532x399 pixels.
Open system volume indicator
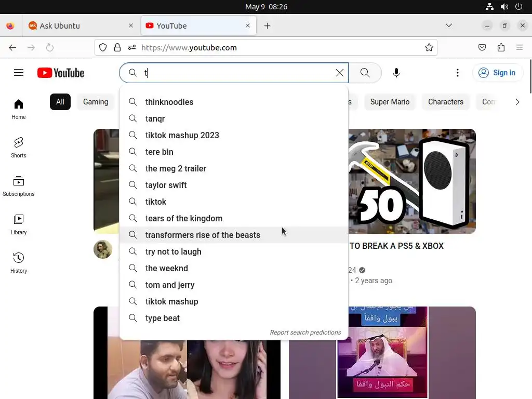[x=504, y=6]
